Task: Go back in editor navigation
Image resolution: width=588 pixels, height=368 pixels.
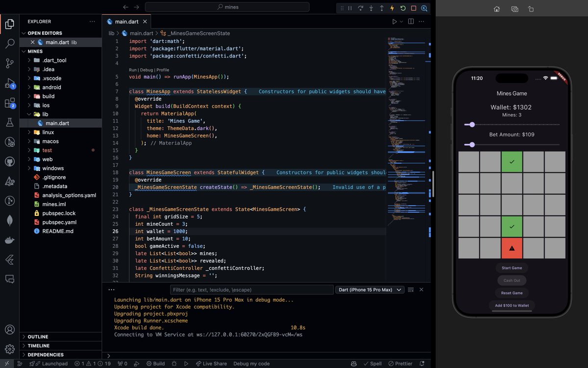Action: pyautogui.click(x=125, y=7)
